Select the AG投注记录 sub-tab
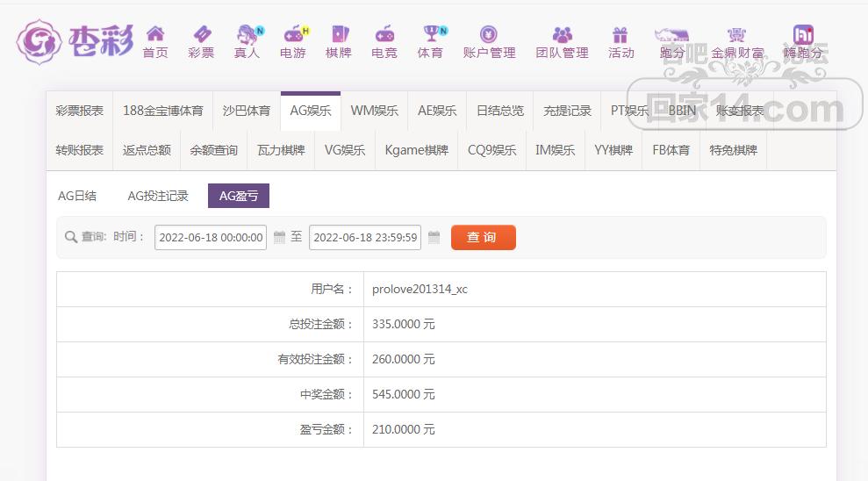 click(158, 196)
